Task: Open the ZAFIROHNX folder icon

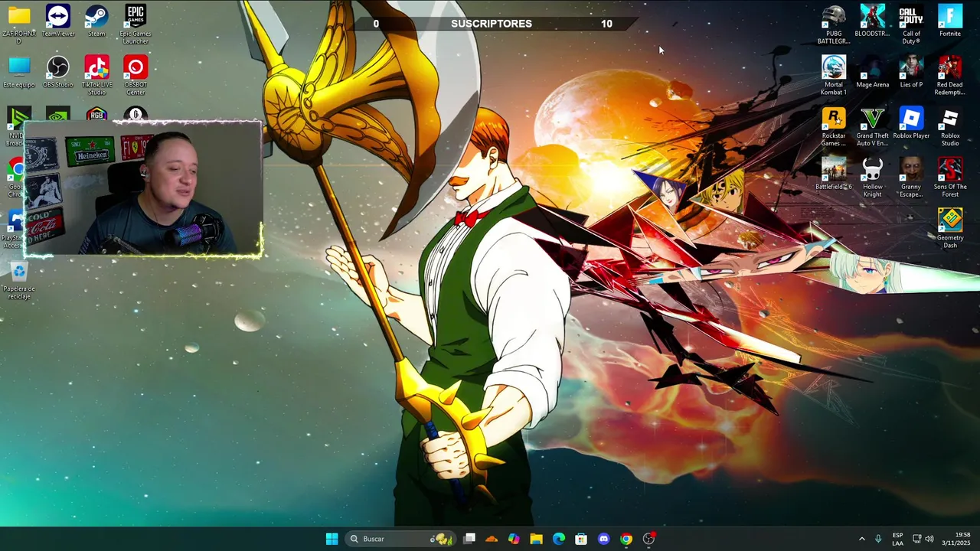Action: (x=19, y=23)
